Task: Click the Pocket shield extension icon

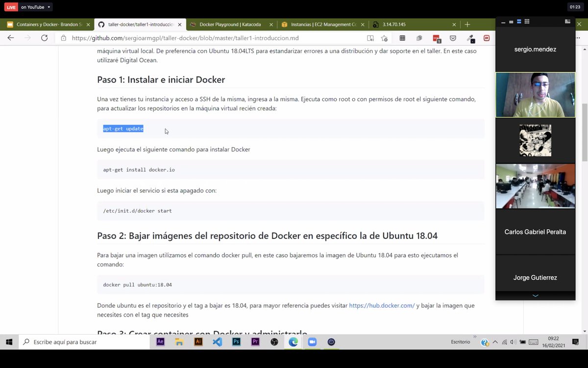Action: pyautogui.click(x=453, y=38)
